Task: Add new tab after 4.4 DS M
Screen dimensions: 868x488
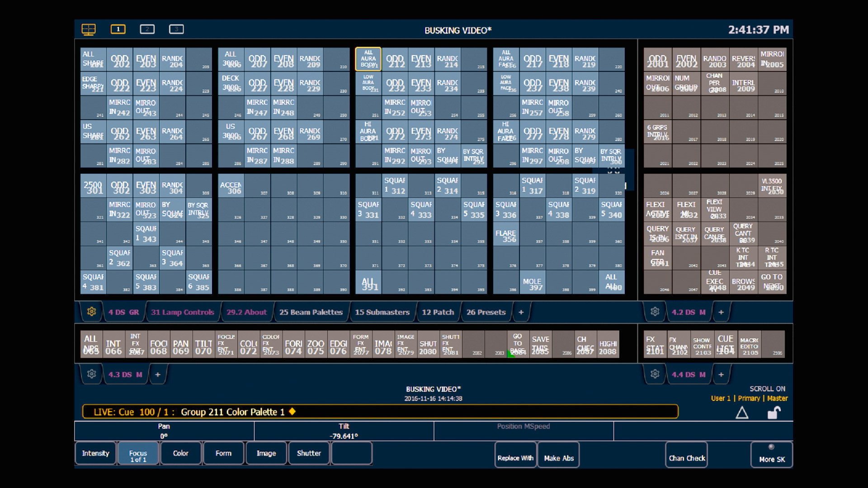Action: pos(721,375)
